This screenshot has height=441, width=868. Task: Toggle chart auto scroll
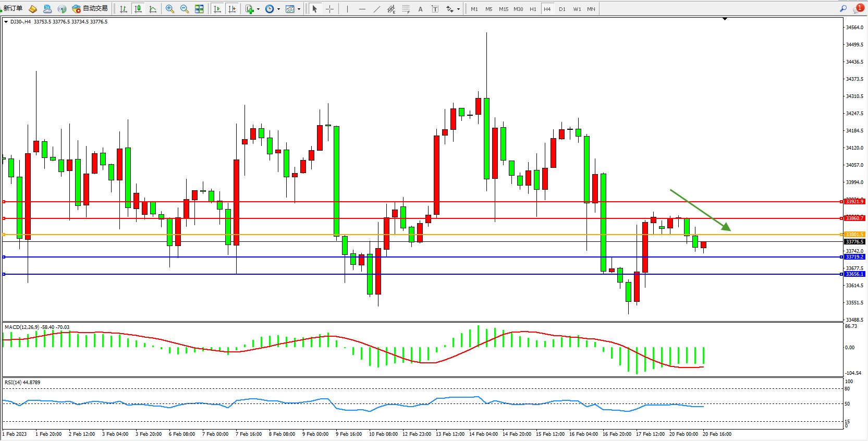point(217,9)
